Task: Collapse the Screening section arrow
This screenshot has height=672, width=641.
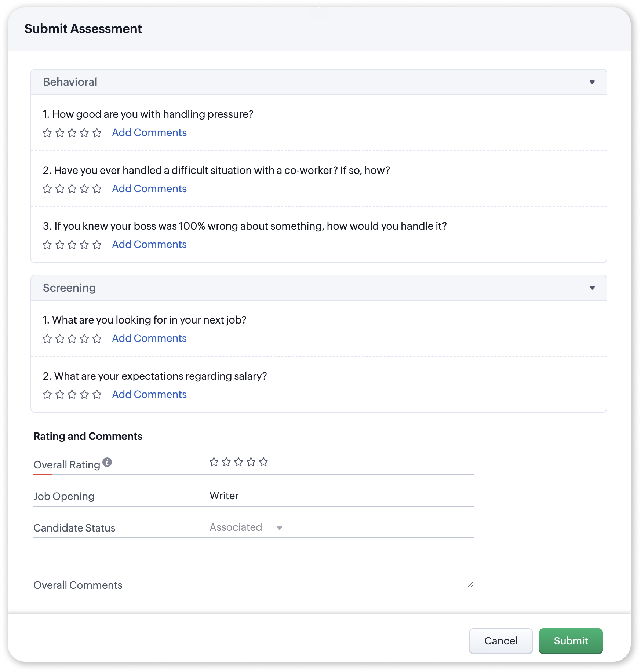Action: [x=592, y=288]
